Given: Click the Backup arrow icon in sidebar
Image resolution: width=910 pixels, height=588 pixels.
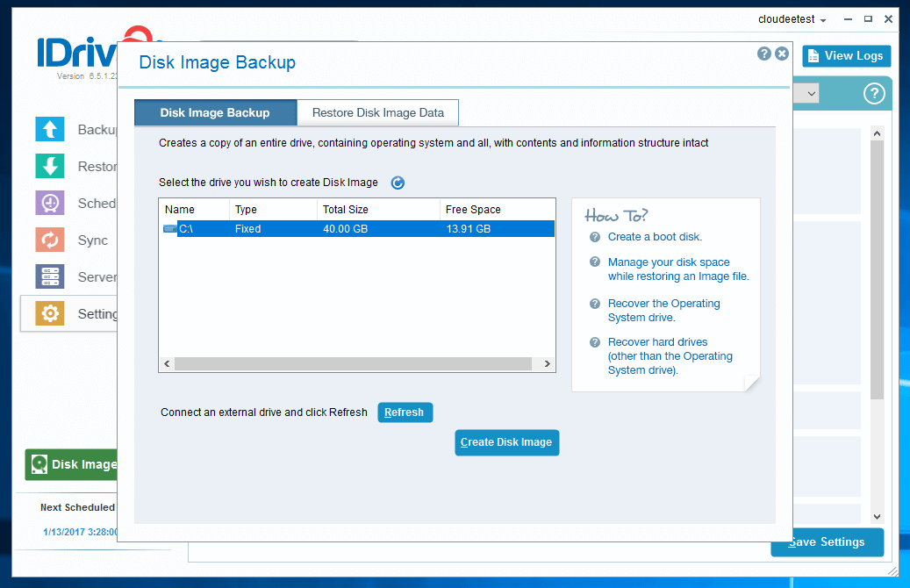Looking at the screenshot, I should [x=50, y=129].
